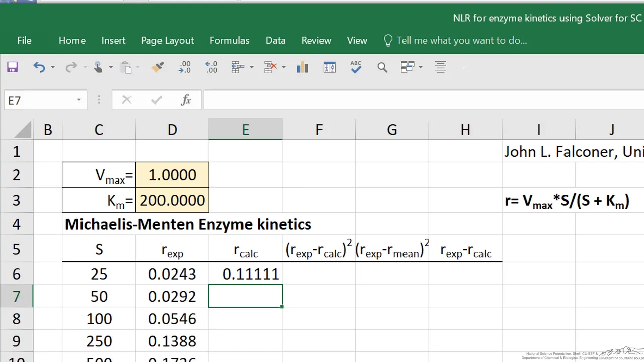
Task: Open the Insert Cells dropdown arrow
Action: 252,67
